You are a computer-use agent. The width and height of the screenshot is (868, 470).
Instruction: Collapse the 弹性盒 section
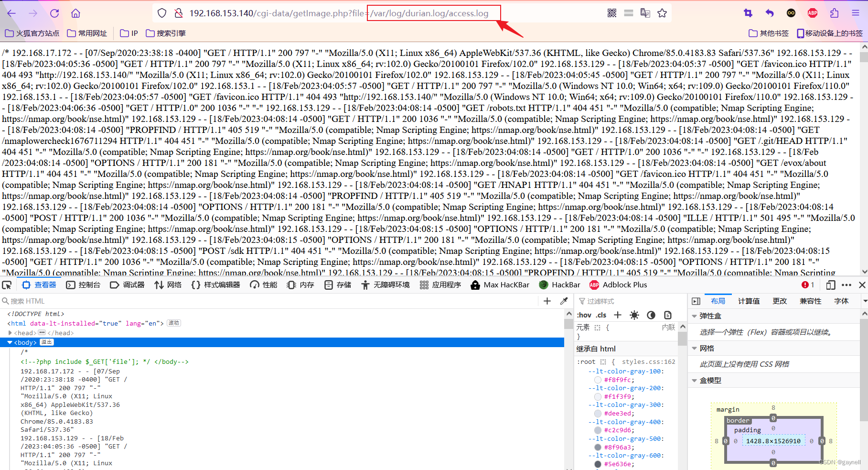[x=694, y=316]
